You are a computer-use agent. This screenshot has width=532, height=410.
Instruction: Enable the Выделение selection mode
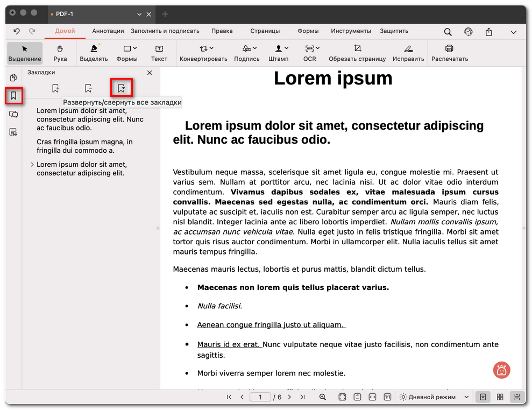coord(24,53)
